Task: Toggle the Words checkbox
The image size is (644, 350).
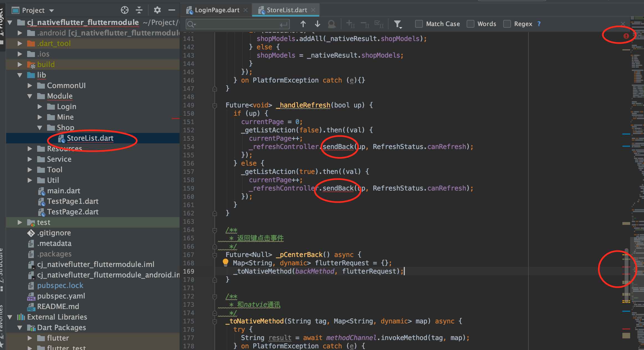Action: [x=471, y=24]
